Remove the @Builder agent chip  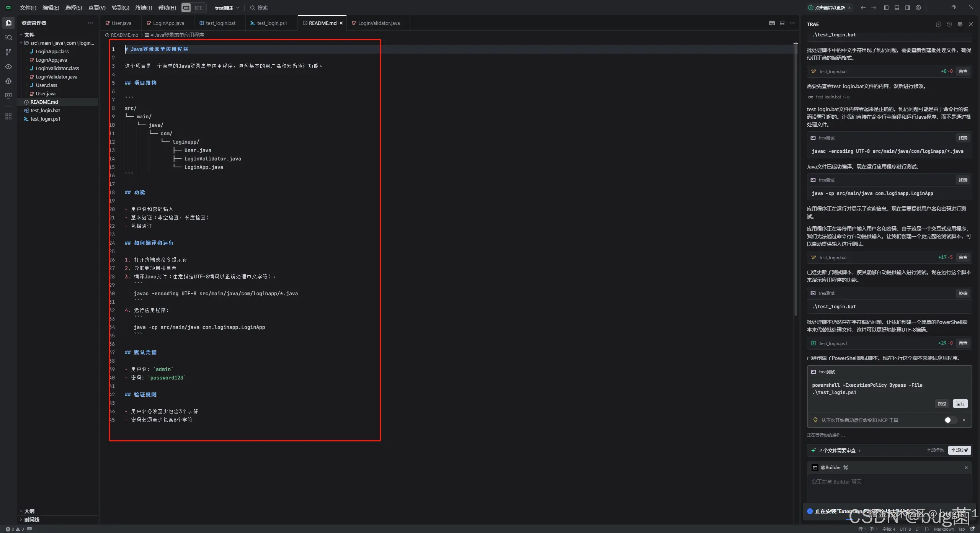click(966, 468)
